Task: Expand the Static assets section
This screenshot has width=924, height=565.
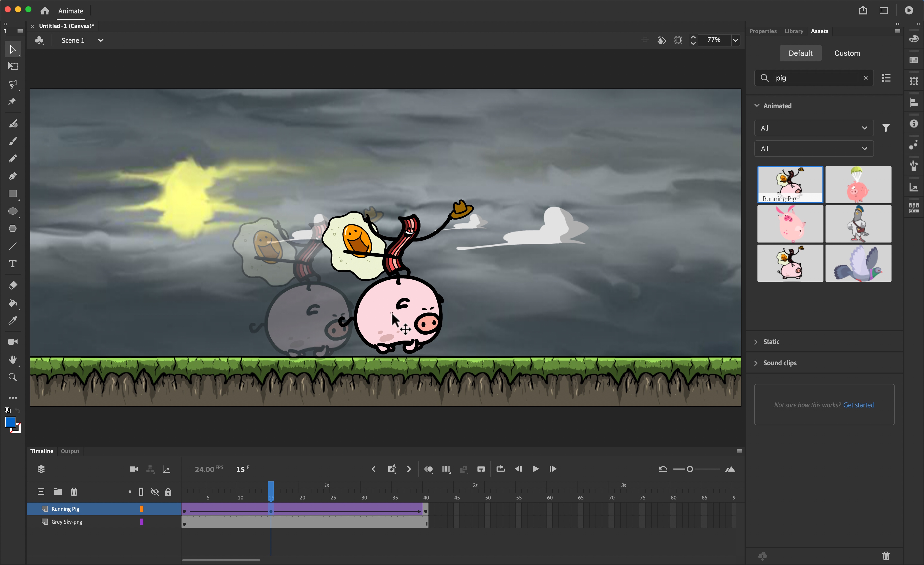Action: 771,341
